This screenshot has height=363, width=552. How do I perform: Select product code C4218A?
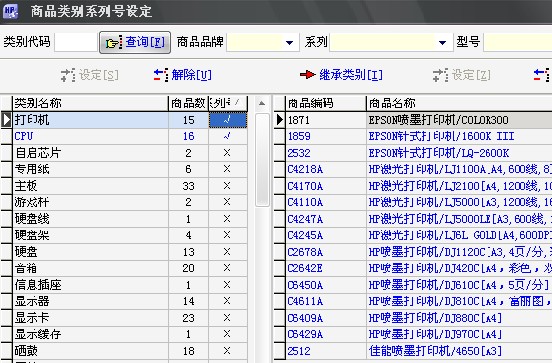coord(326,169)
